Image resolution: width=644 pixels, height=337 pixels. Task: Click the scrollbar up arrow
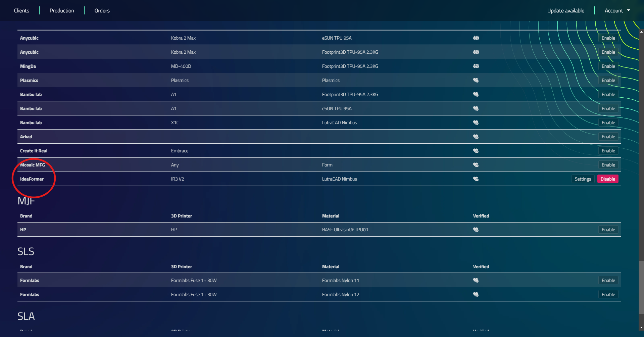pos(641,32)
